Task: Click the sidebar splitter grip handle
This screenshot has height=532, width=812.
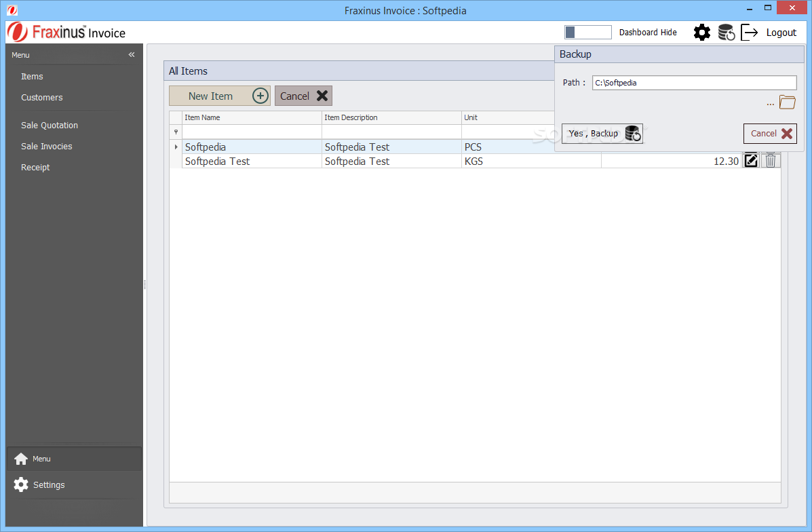Action: coord(144,284)
